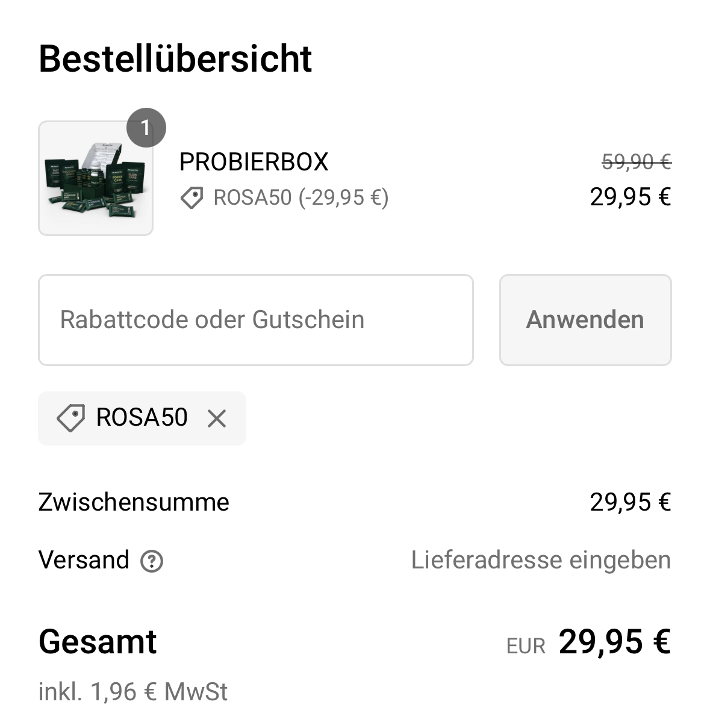
Task: Focus the Rabattcode oder Gutschein field
Action: click(255, 320)
